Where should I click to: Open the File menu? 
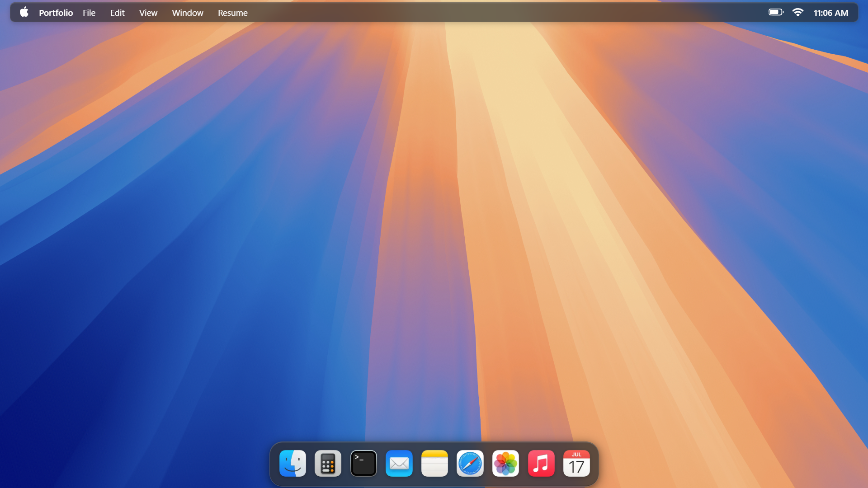coord(89,13)
